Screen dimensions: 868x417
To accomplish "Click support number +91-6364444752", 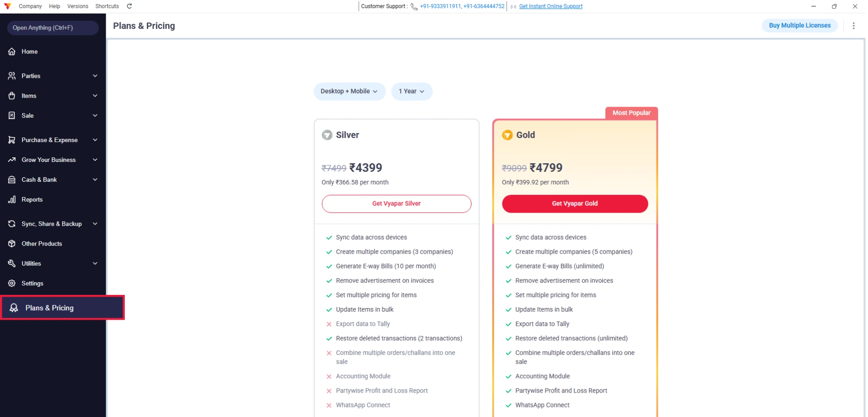I will [x=484, y=6].
